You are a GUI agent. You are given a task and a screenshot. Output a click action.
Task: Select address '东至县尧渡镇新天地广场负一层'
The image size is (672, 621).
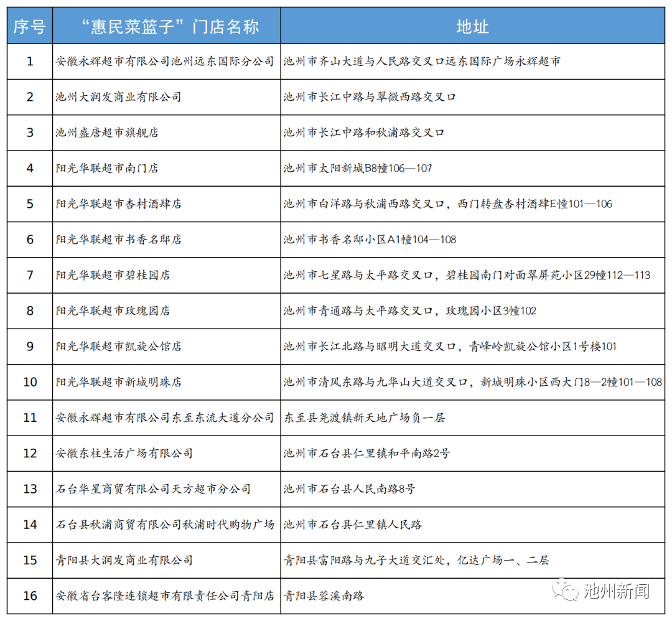click(x=364, y=417)
